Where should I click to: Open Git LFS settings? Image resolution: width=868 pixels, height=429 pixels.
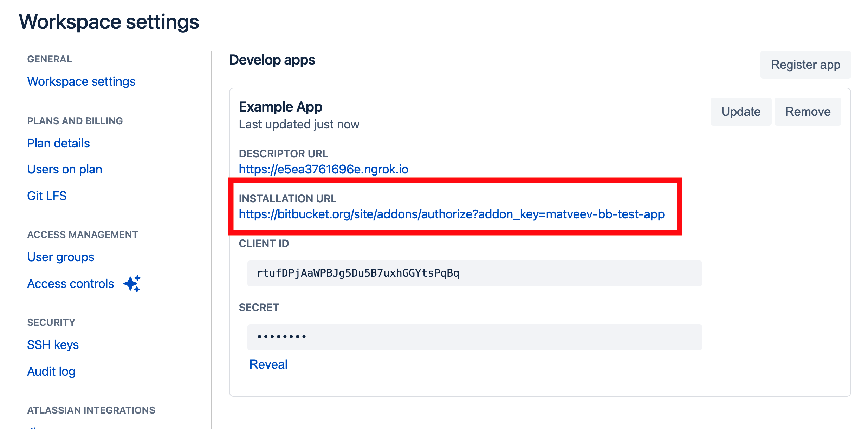[47, 196]
